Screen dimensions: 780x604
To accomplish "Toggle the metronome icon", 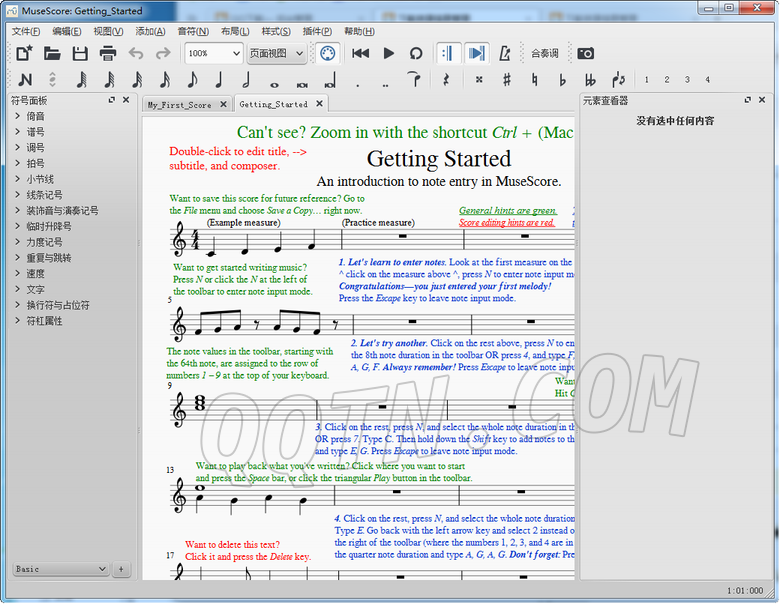I will tap(505, 53).
